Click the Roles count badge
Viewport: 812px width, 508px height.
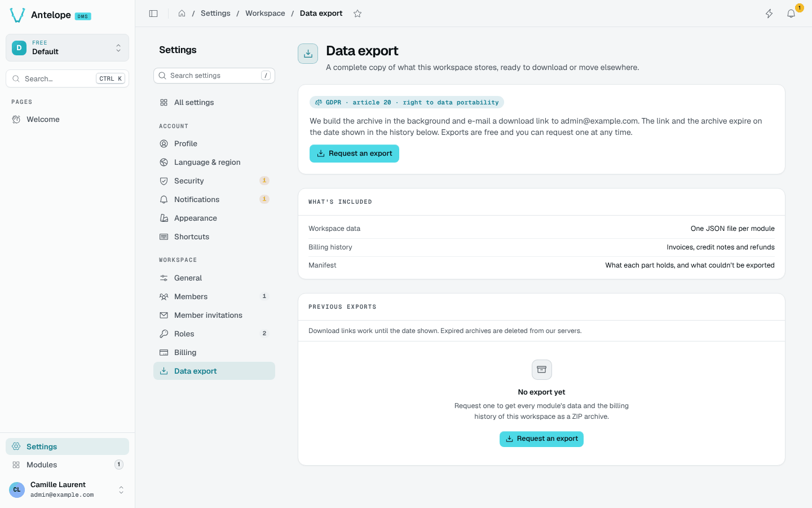point(264,334)
